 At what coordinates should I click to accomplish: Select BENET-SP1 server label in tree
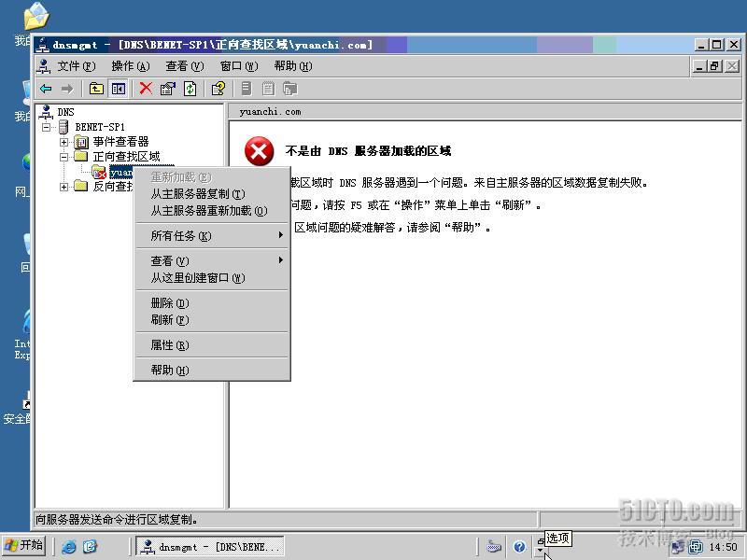[100, 127]
